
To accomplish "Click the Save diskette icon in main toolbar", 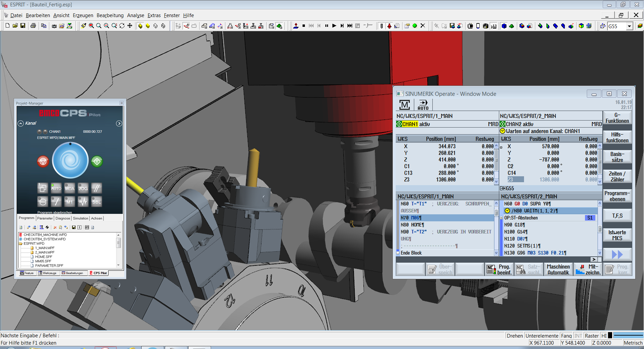I will (23, 26).
